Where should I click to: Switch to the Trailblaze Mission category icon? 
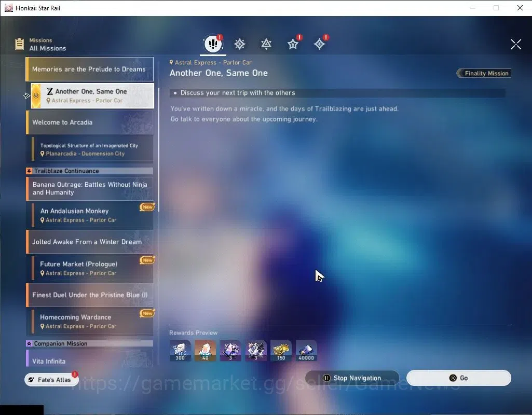coord(240,44)
